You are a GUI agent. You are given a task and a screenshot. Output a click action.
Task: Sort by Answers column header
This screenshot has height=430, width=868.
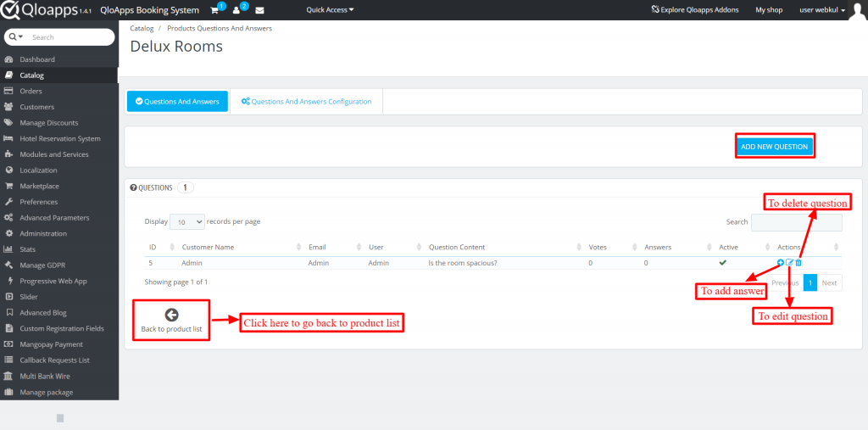coord(658,247)
